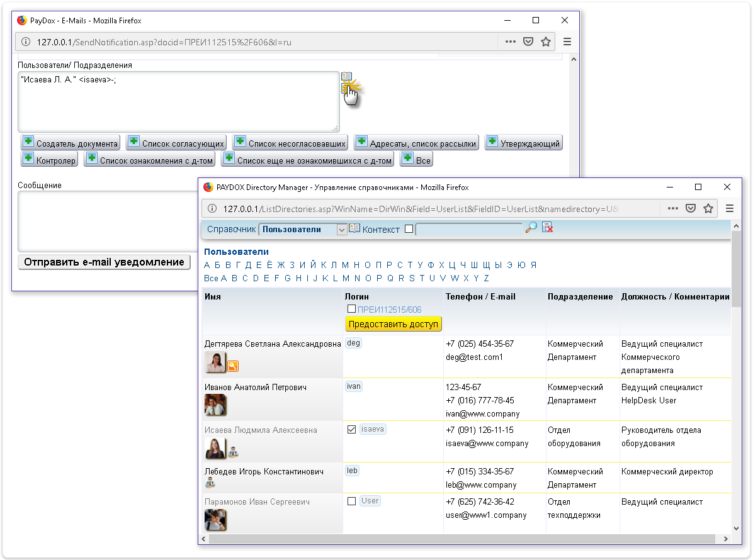The width and height of the screenshot is (753, 560).
Task: Expand the Справочник Пользователи dropdown
Action: [342, 230]
